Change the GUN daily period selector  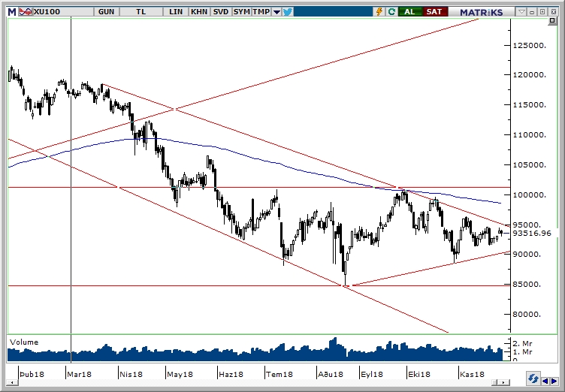point(106,12)
